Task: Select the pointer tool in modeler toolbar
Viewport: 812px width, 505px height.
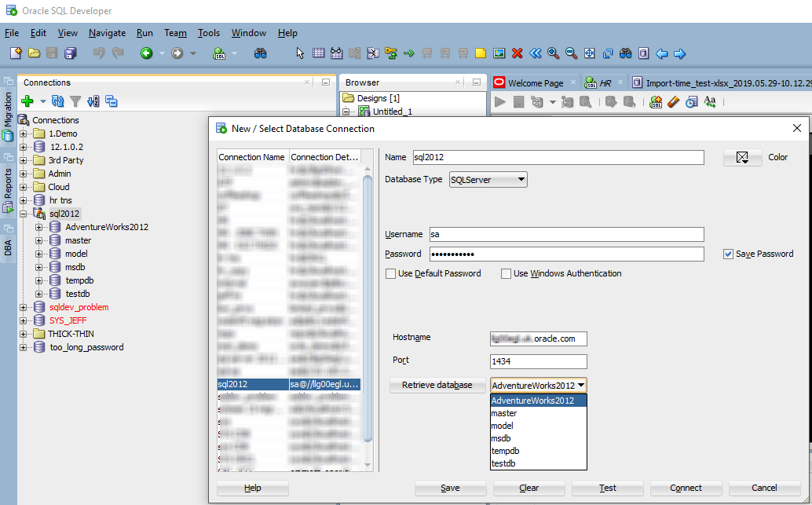Action: click(x=300, y=53)
